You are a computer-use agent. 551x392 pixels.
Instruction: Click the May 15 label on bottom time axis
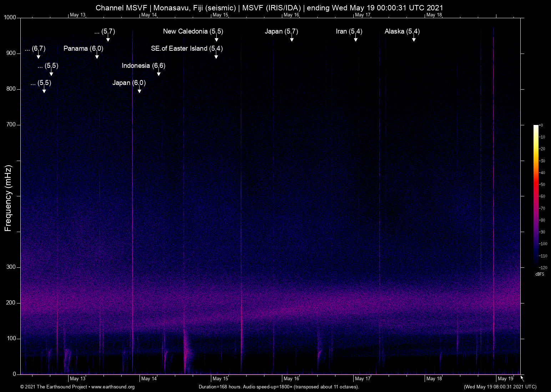click(220, 379)
